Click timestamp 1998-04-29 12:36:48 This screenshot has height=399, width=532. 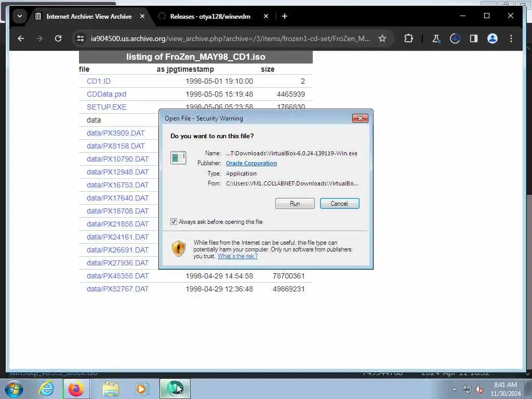[x=219, y=289]
